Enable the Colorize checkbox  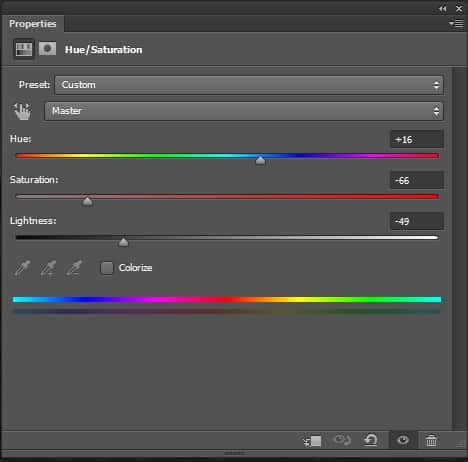tap(107, 268)
